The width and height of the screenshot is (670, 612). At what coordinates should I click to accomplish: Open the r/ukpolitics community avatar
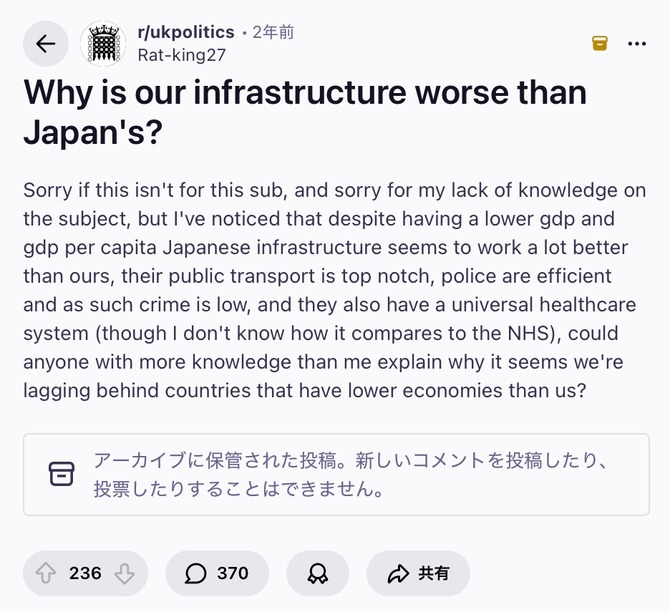pyautogui.click(x=103, y=43)
